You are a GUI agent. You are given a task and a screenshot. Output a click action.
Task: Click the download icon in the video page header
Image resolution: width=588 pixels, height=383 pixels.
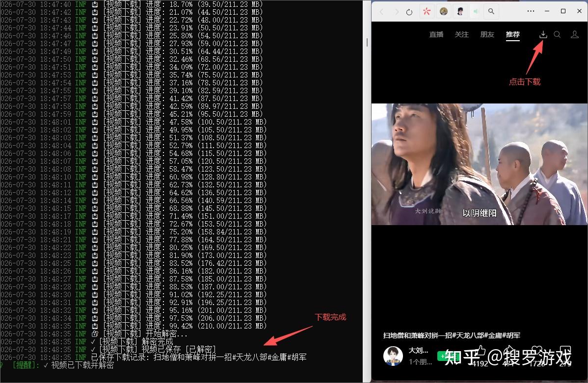tap(543, 34)
